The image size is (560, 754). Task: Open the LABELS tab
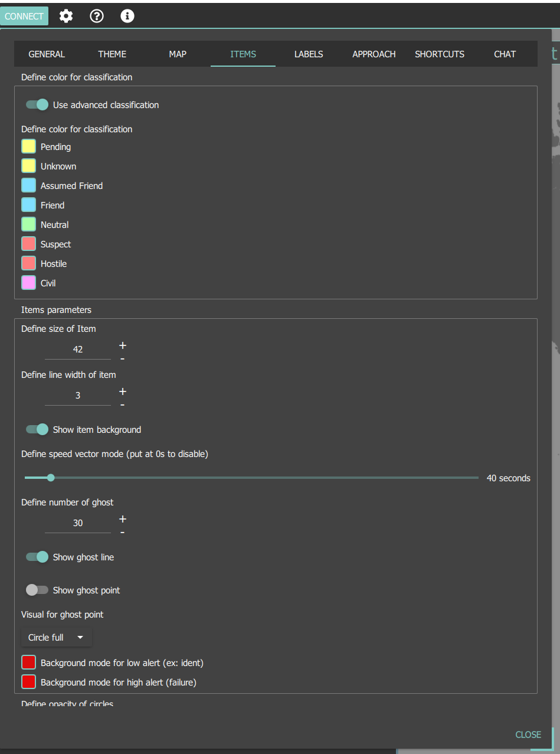pyautogui.click(x=309, y=54)
